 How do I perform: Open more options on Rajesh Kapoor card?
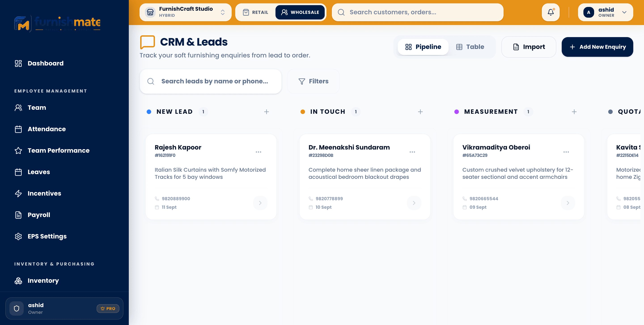[x=258, y=152]
